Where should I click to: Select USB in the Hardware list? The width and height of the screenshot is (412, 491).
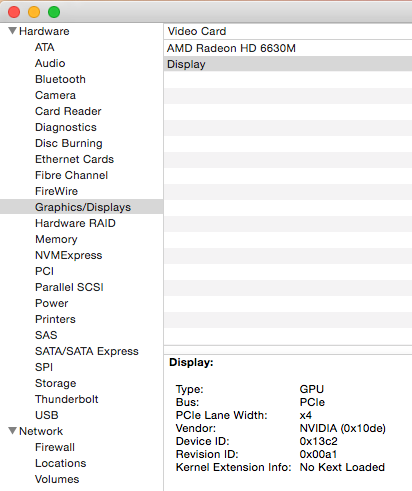47,415
